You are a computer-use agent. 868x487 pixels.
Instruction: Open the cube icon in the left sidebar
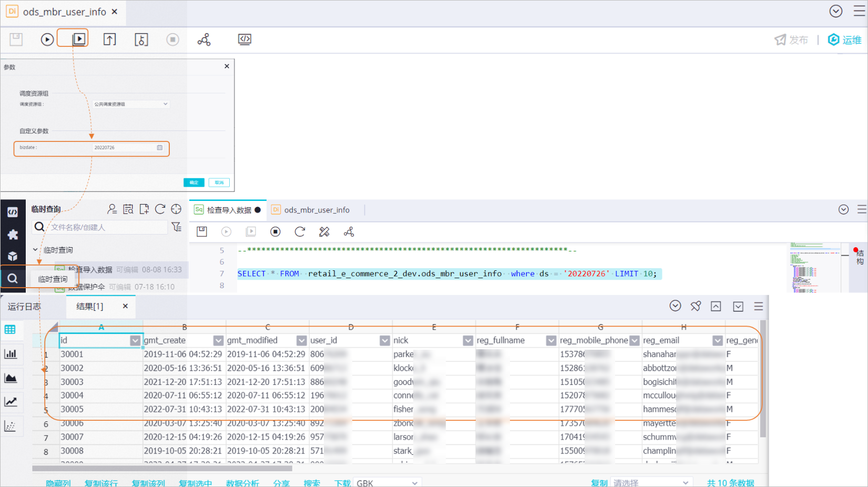(13, 256)
